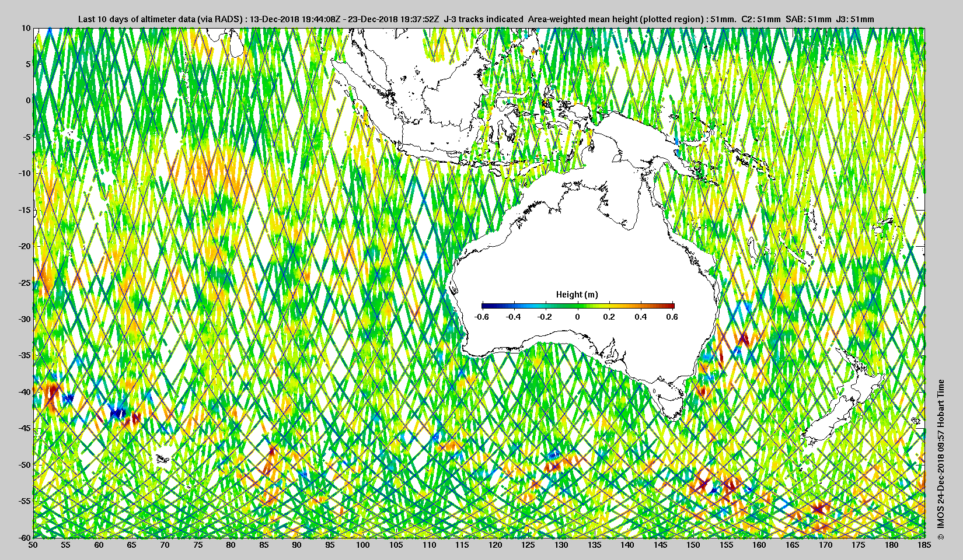Click longitude tick label 160 on bottom axis
The height and width of the screenshot is (560, 963).
pos(759,545)
